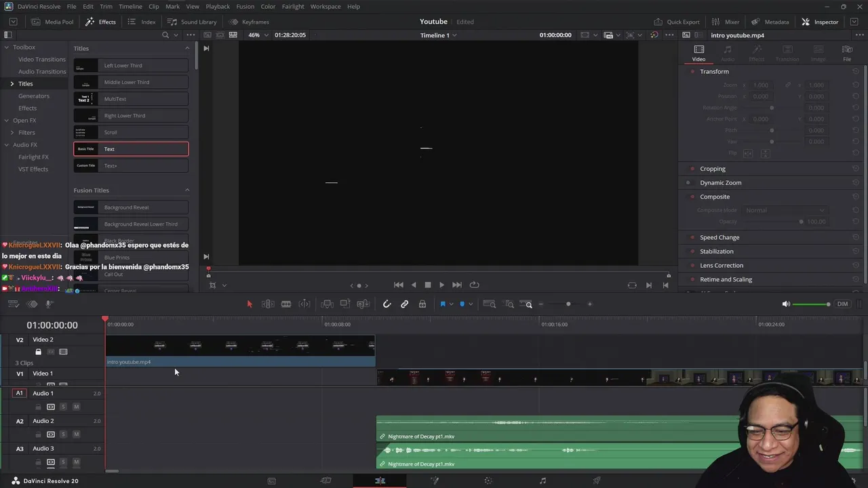Click Insert Clip edit icon
The image size is (868, 488).
(327, 304)
